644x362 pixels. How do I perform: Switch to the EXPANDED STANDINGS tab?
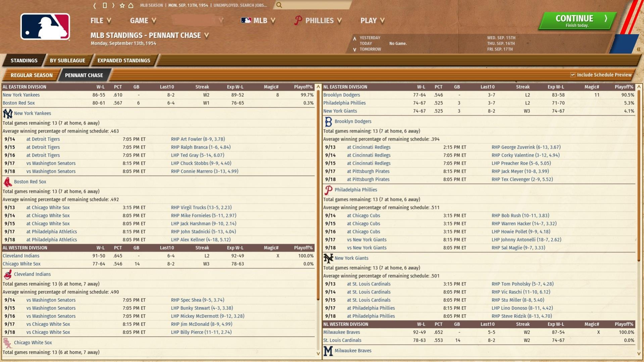(x=124, y=61)
